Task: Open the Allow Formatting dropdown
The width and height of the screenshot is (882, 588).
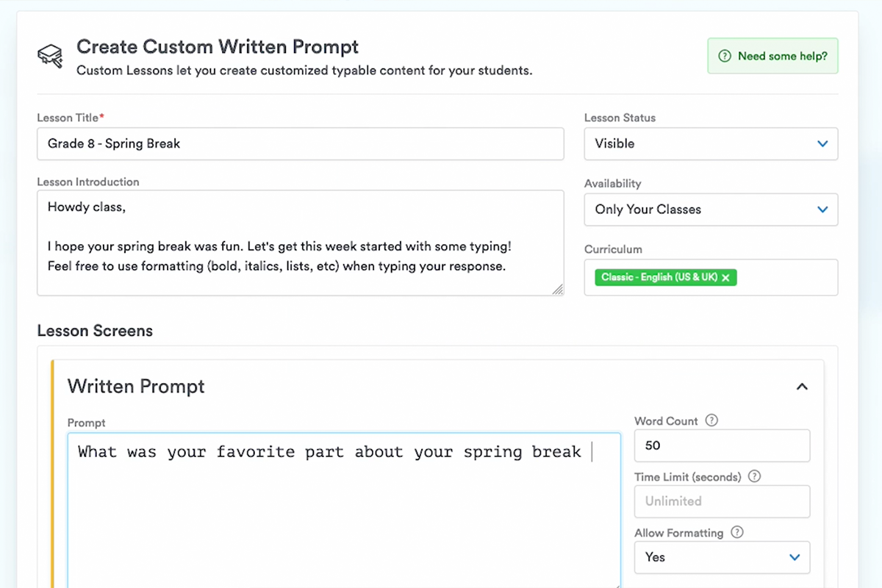Action: pyautogui.click(x=722, y=557)
